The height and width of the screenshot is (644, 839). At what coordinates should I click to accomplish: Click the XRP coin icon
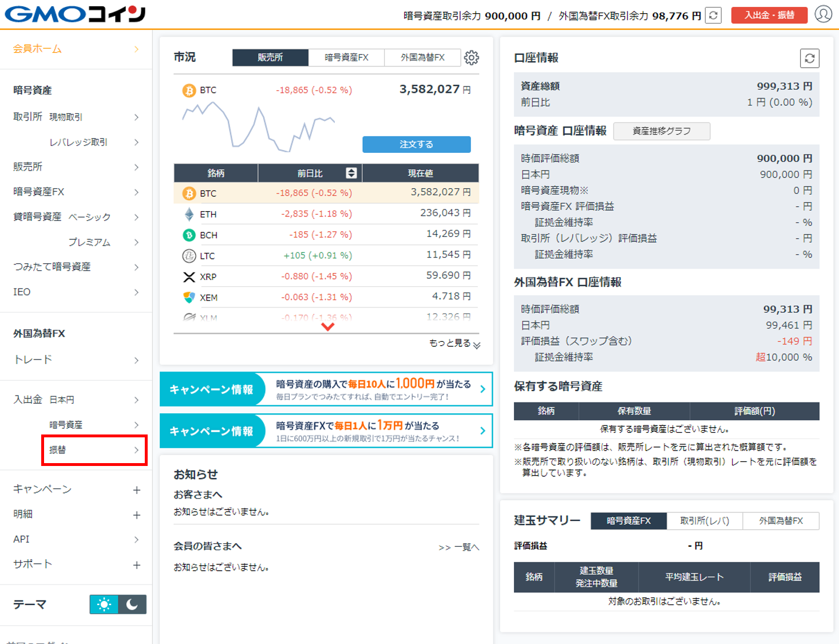click(189, 276)
